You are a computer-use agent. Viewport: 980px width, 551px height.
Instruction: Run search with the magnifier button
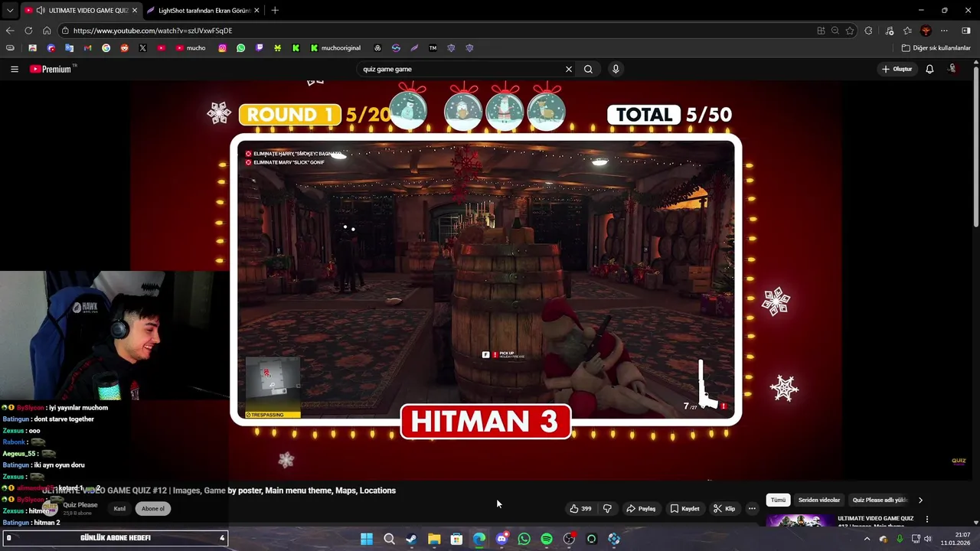[x=588, y=69]
